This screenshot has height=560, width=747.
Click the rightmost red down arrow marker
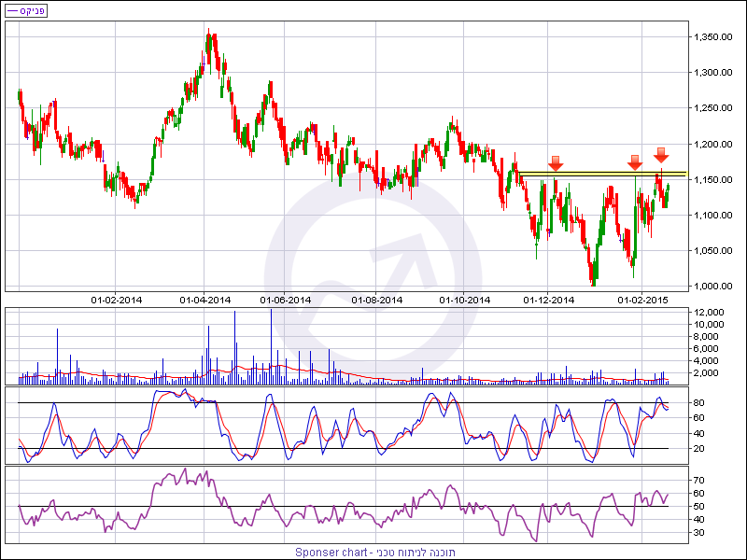(x=660, y=155)
